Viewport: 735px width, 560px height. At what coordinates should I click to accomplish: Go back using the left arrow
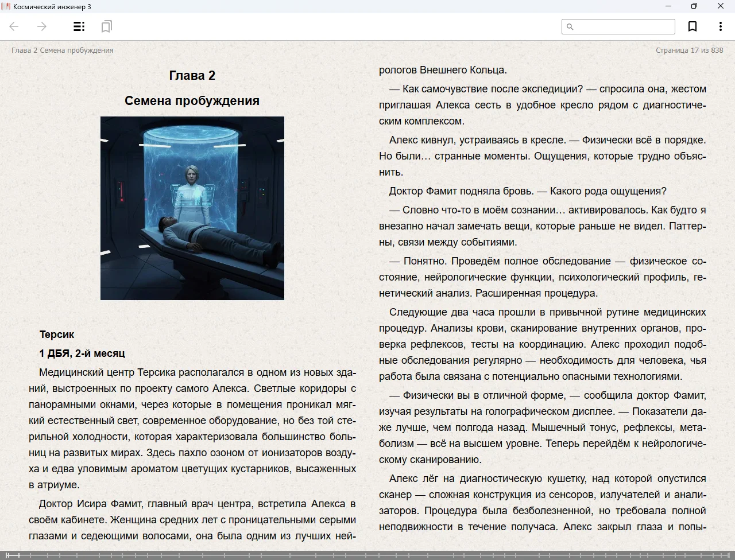[14, 26]
